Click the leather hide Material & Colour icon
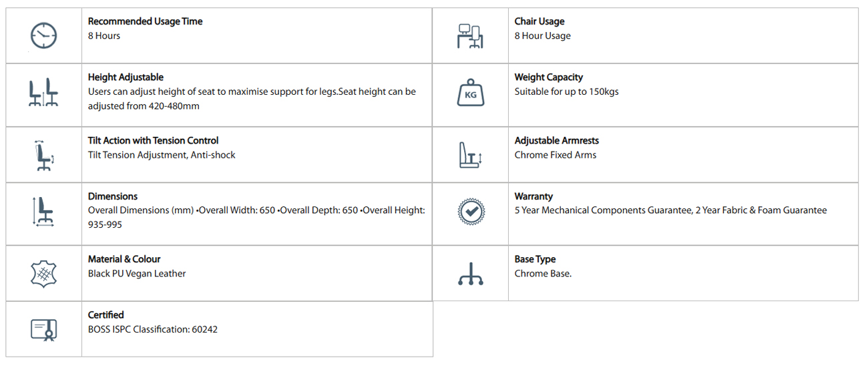Image resolution: width=868 pixels, height=378 pixels. 44,273
